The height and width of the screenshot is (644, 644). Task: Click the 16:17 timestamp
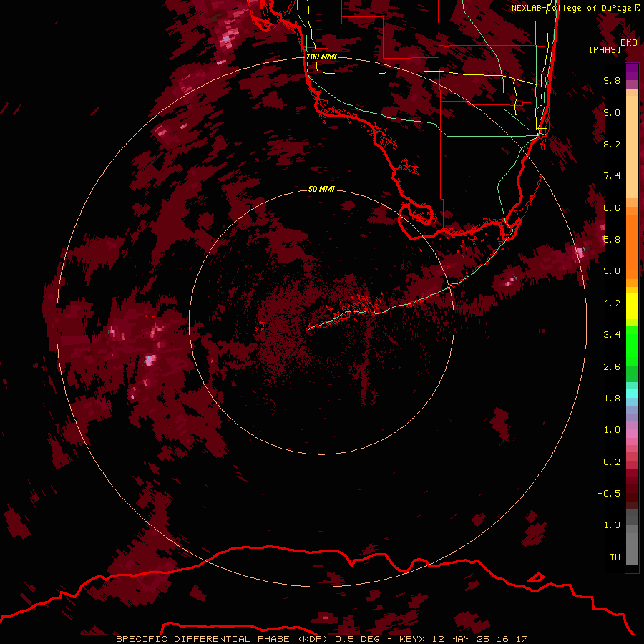(512, 639)
